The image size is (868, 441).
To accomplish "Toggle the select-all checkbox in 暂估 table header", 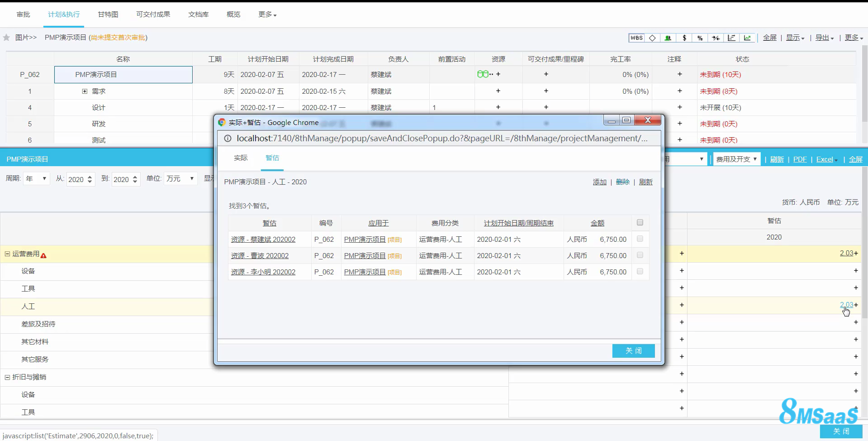I will [x=640, y=222].
